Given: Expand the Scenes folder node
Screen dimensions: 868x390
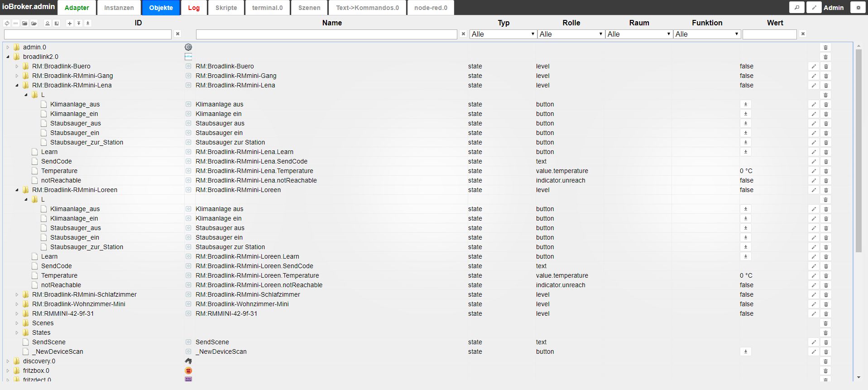Looking at the screenshot, I should pos(17,323).
